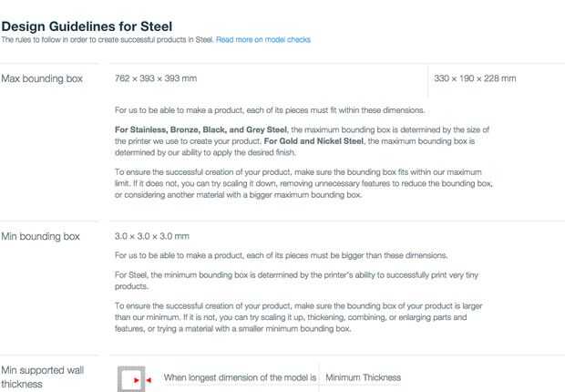Select the "Max bounding box" row label
The height and width of the screenshot is (392, 565).
(x=43, y=78)
